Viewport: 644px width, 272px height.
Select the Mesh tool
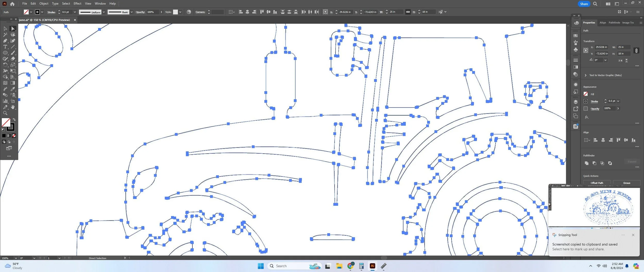(5, 83)
